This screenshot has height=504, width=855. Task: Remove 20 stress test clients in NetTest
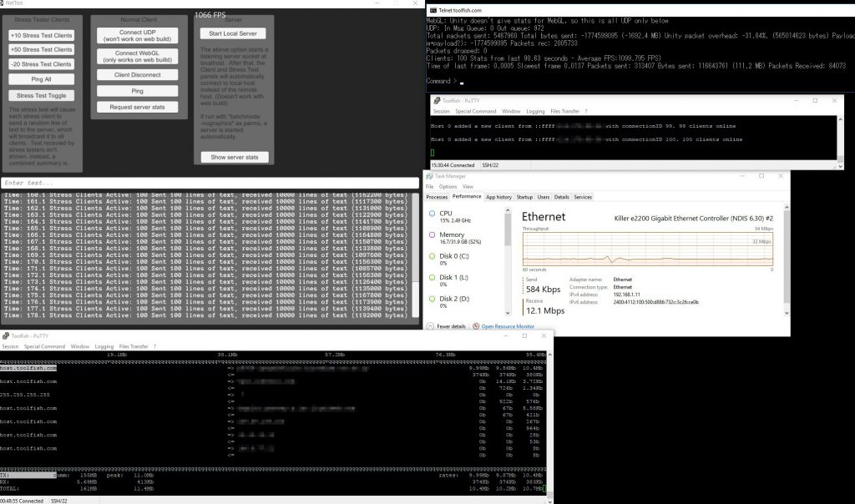coord(42,64)
